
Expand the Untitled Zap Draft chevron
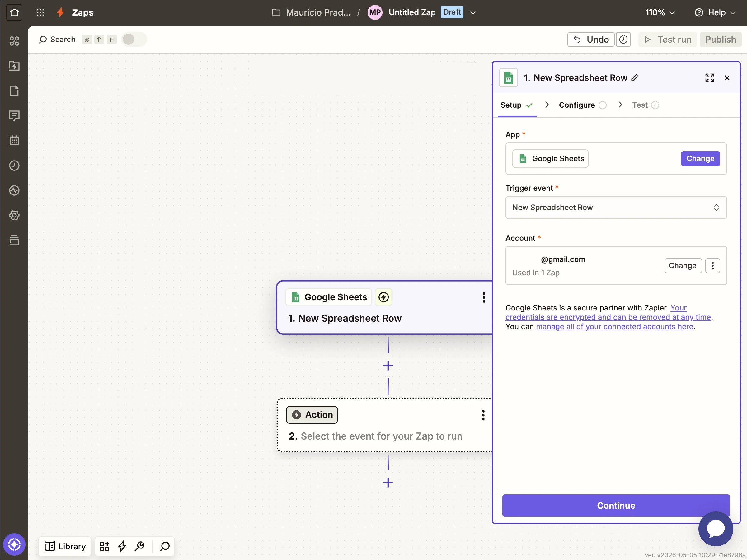point(473,12)
